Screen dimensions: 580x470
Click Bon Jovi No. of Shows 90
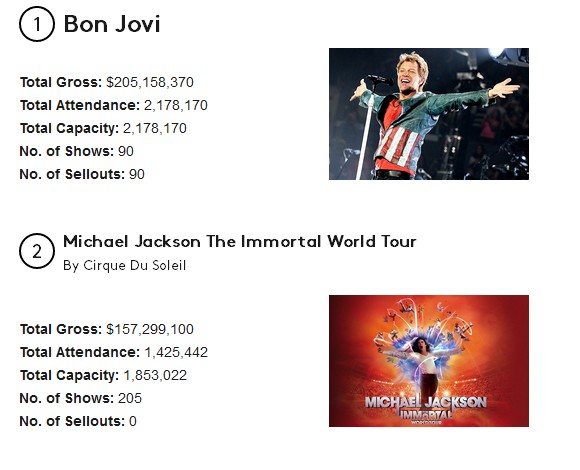coord(77,151)
